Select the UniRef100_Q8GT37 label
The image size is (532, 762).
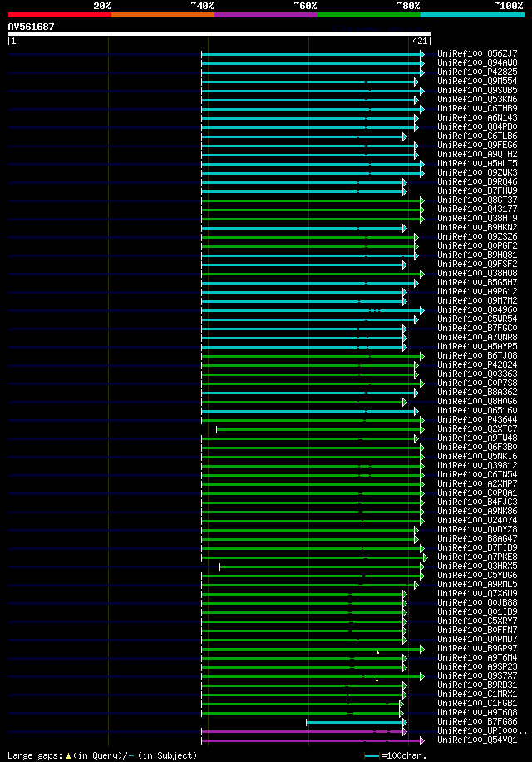coord(477,200)
